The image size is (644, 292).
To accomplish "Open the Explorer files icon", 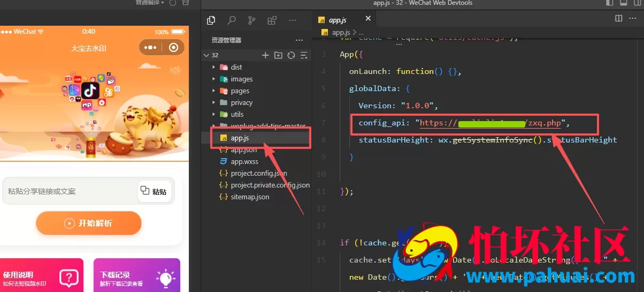I will 211,20.
